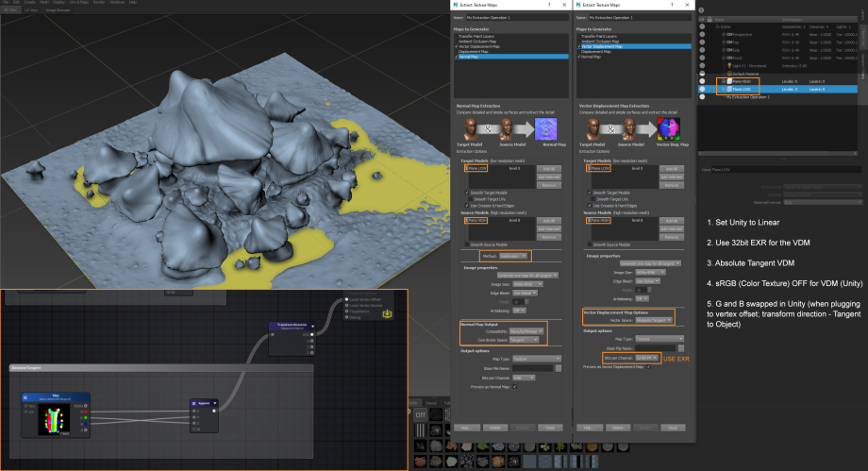Click Add Selected for Target Models in right dialog
The height and width of the screenshot is (471, 868).
point(672,177)
